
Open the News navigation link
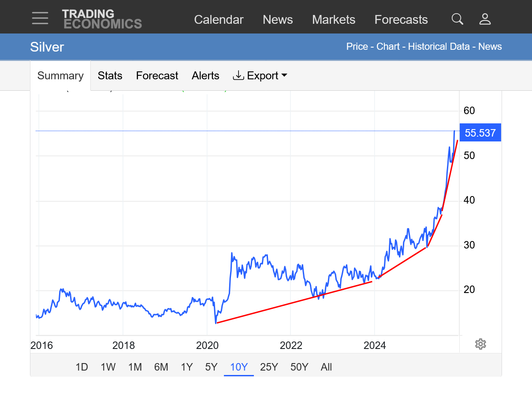click(x=278, y=20)
